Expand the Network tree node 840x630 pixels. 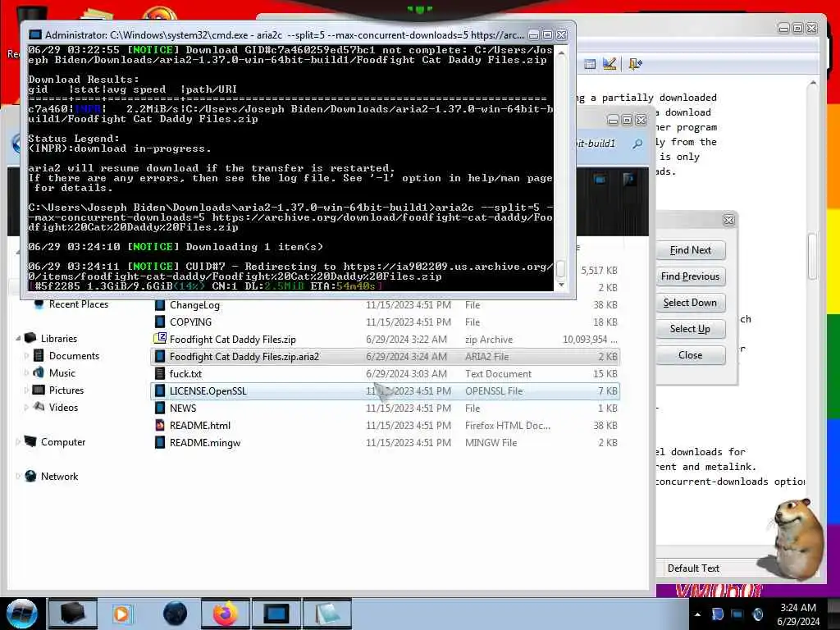click(18, 477)
